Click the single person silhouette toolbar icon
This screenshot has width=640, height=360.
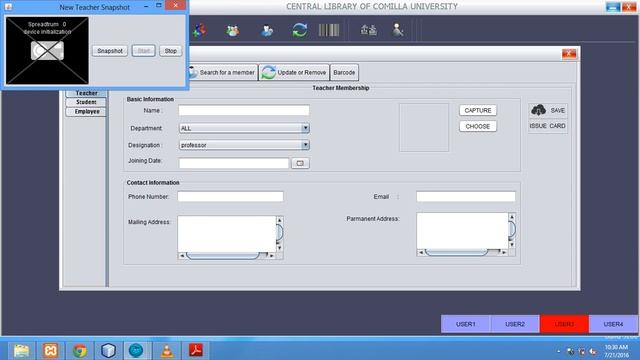coord(398,30)
